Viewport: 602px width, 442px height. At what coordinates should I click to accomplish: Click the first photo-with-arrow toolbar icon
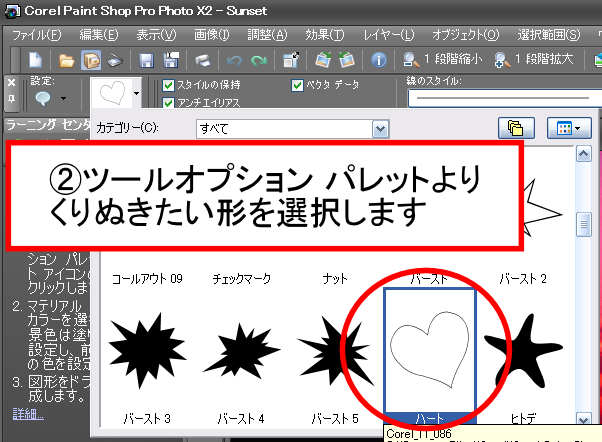[x=323, y=60]
